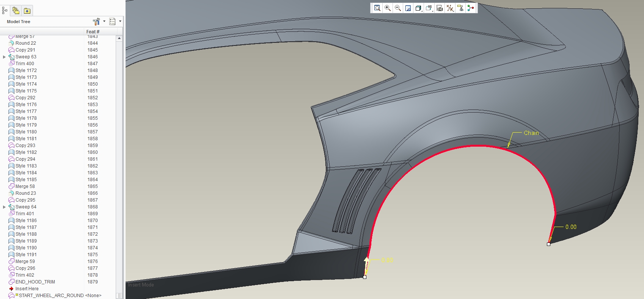This screenshot has height=299, width=644.
Task: Open dropdown arrow next to tree settings
Action: click(x=104, y=22)
